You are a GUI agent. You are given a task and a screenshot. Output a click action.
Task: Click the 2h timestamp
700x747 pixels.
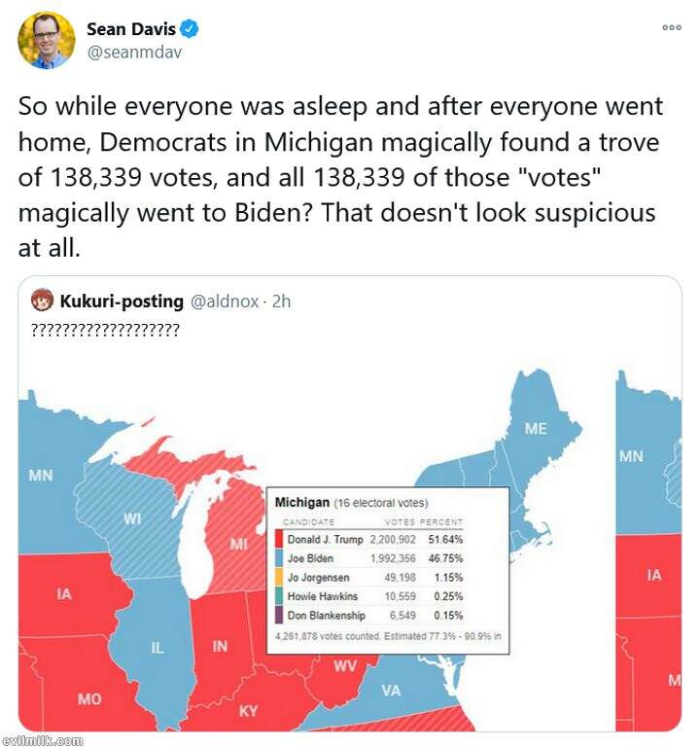282,302
